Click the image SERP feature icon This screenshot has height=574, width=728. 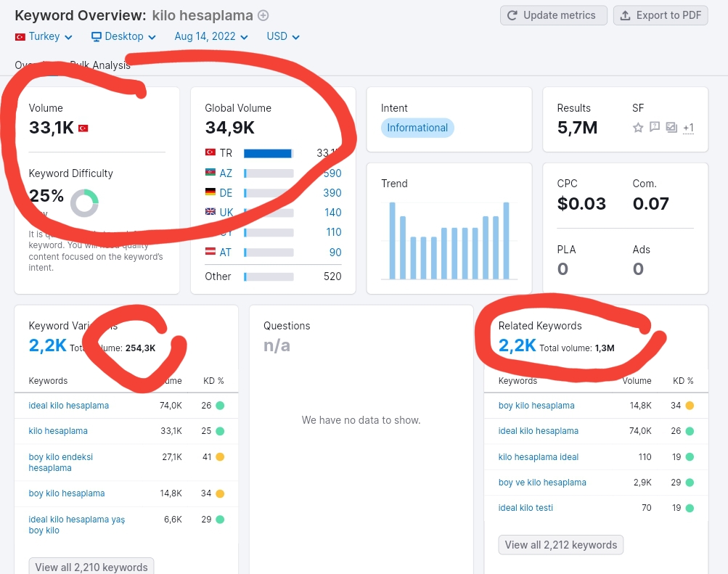point(671,127)
